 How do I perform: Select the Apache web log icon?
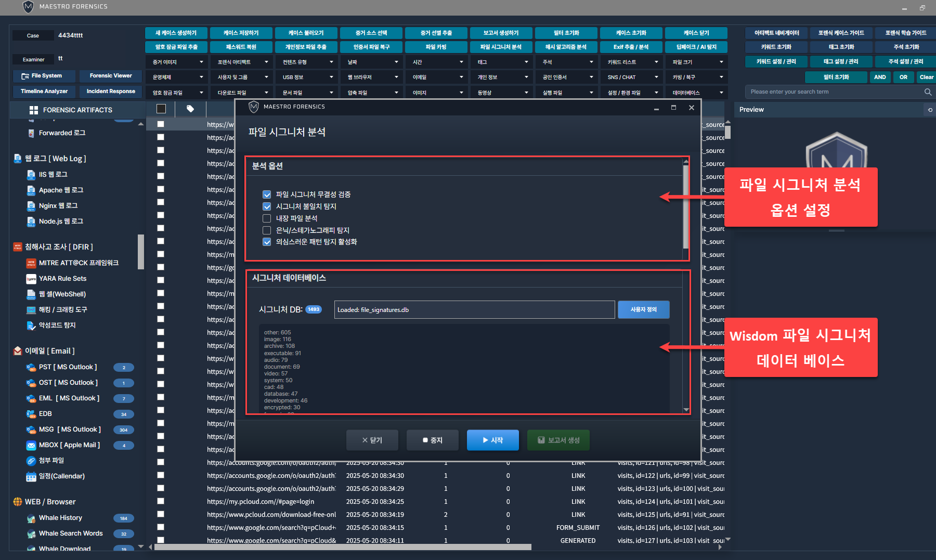[x=31, y=190]
